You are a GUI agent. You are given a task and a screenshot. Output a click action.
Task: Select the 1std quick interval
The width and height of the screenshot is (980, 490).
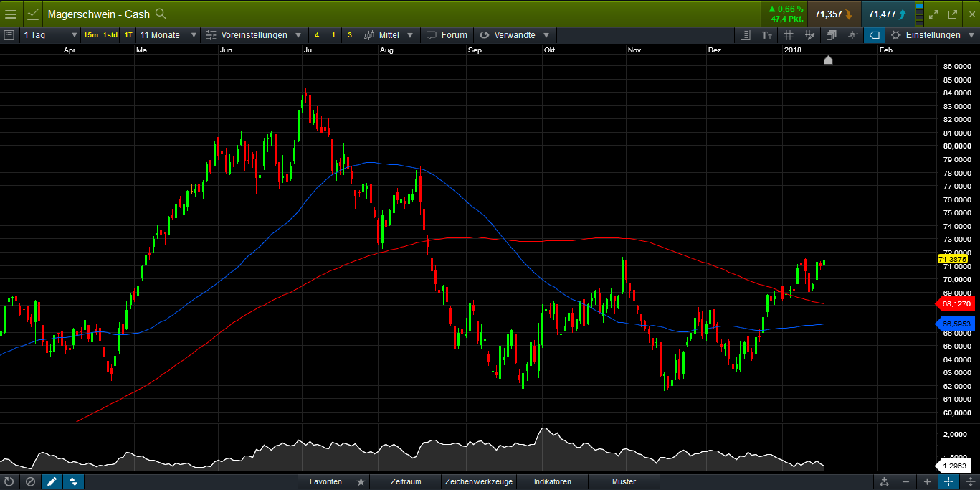[110, 35]
